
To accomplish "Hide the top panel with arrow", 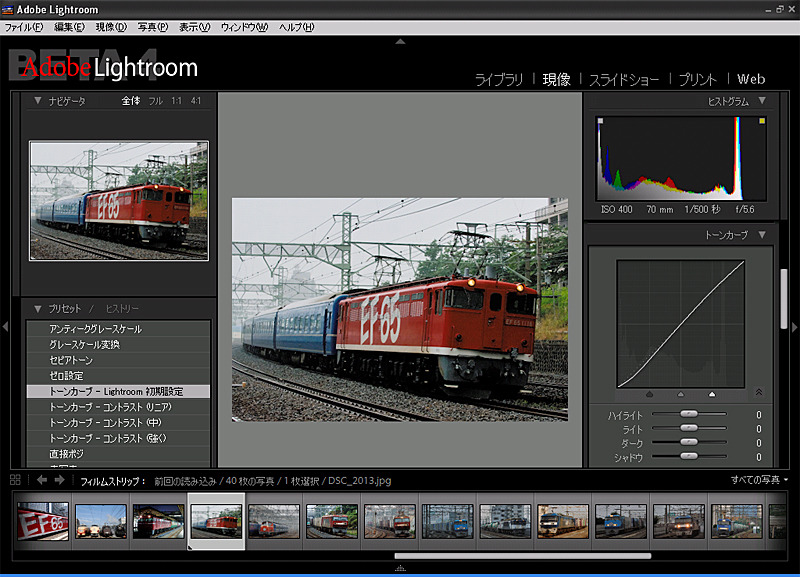I will (x=401, y=41).
